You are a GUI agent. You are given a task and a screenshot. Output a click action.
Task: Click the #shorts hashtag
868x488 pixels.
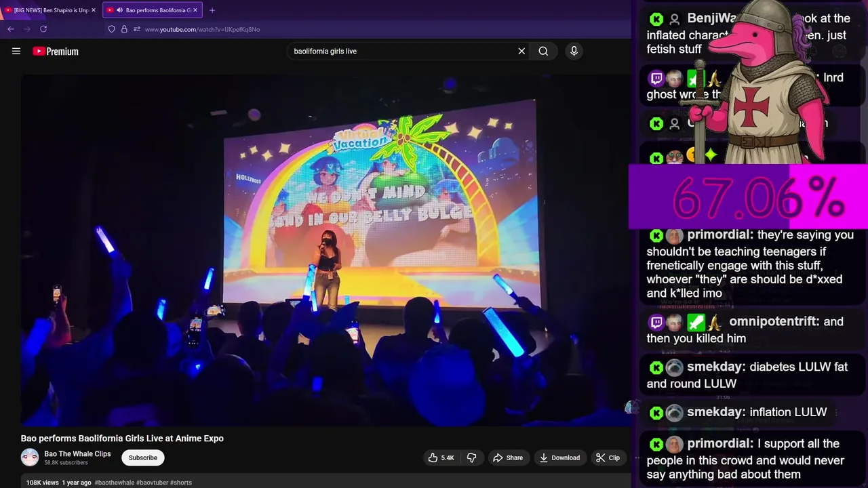tap(181, 483)
